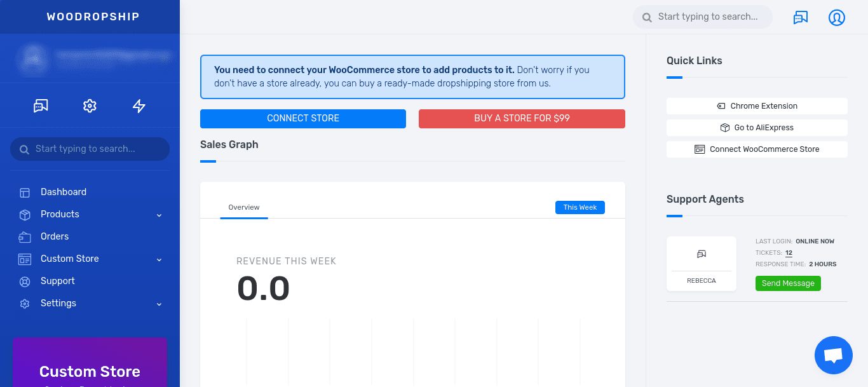
Task: Click the sidebar messages icon under profile
Action: pyautogui.click(x=41, y=105)
